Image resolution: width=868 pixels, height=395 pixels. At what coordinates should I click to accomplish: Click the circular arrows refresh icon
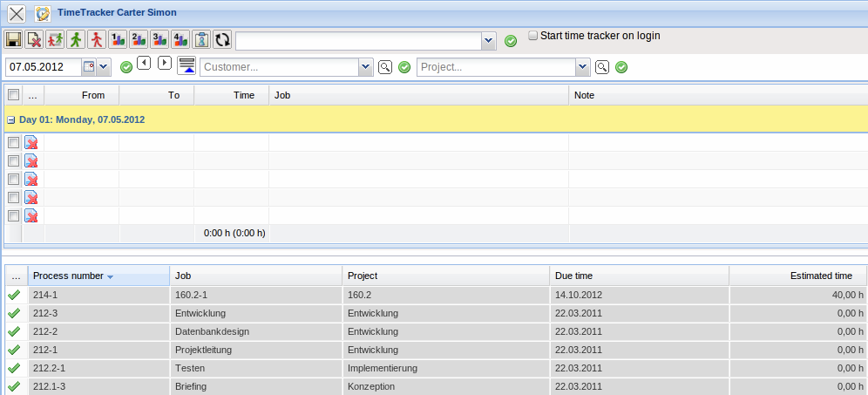[222, 39]
